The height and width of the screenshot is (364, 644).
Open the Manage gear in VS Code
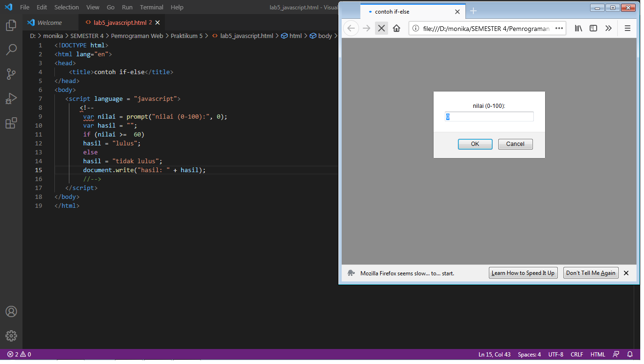[11, 336]
